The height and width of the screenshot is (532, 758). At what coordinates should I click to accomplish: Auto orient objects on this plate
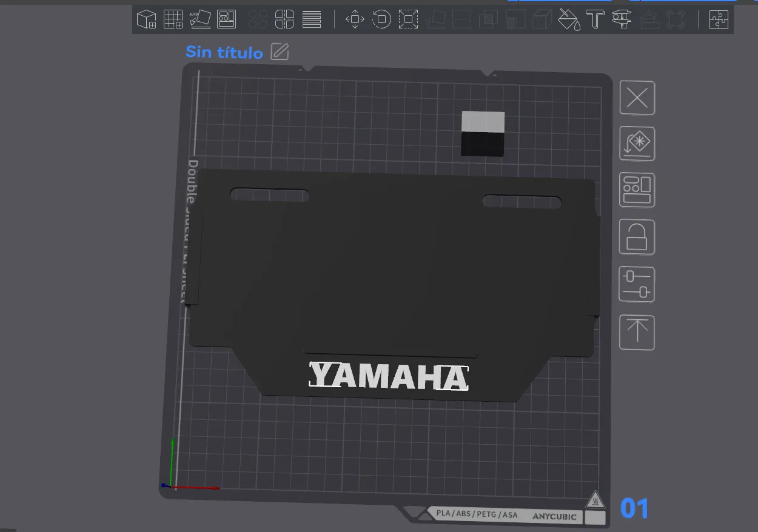coord(637,144)
